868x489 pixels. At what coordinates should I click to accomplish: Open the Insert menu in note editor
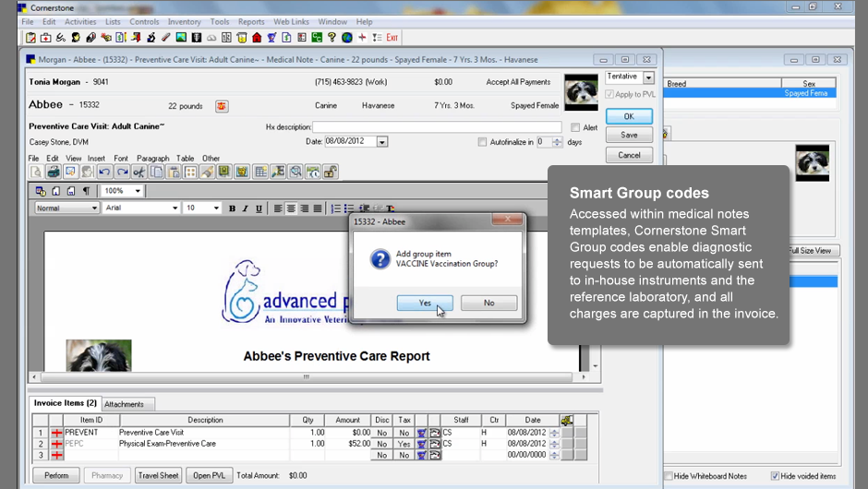pyautogui.click(x=96, y=158)
